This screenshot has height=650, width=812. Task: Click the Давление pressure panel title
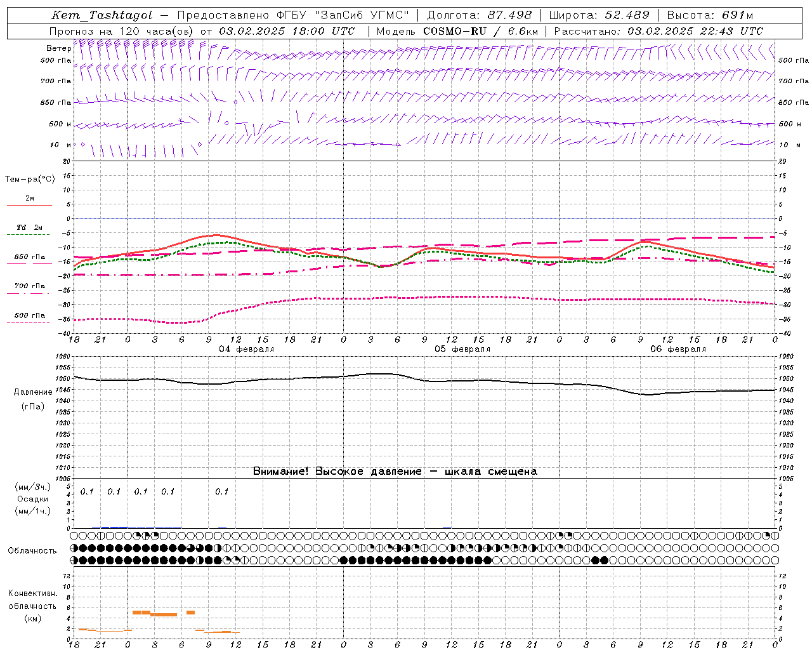pyautogui.click(x=33, y=392)
